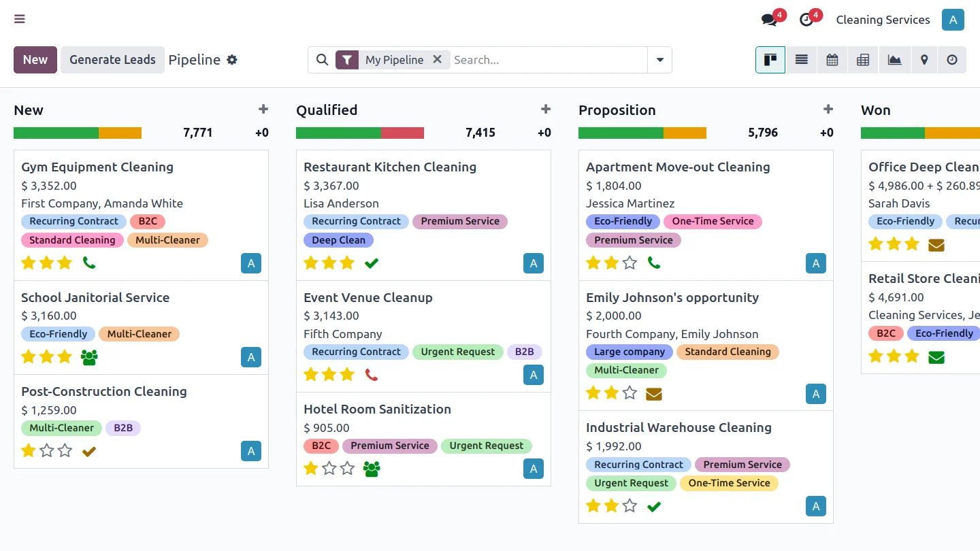
Task: Switch to the list view
Action: pos(801,60)
